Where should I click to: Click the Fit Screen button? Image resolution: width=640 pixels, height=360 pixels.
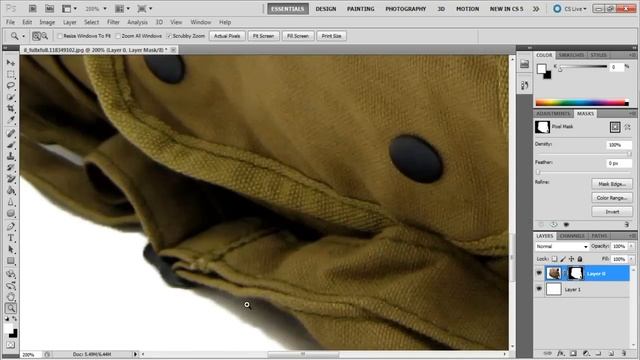263,36
